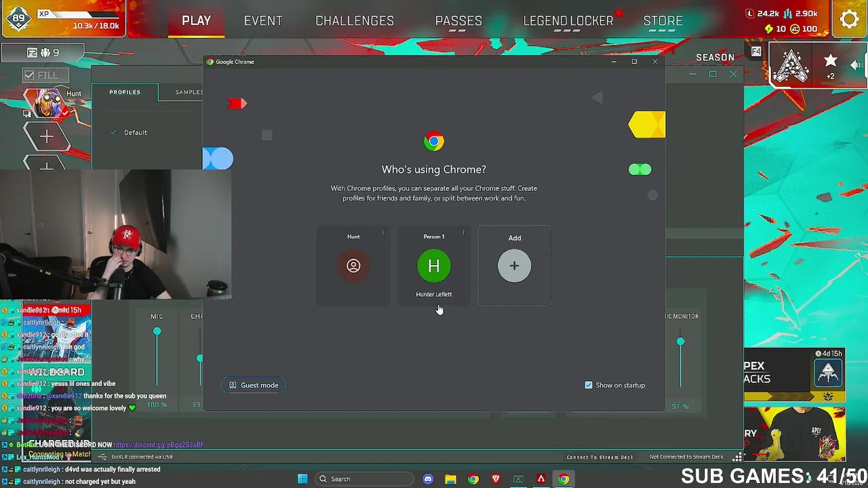Click the Hunter Leflett name label
868x488 pixels.
coord(434,294)
